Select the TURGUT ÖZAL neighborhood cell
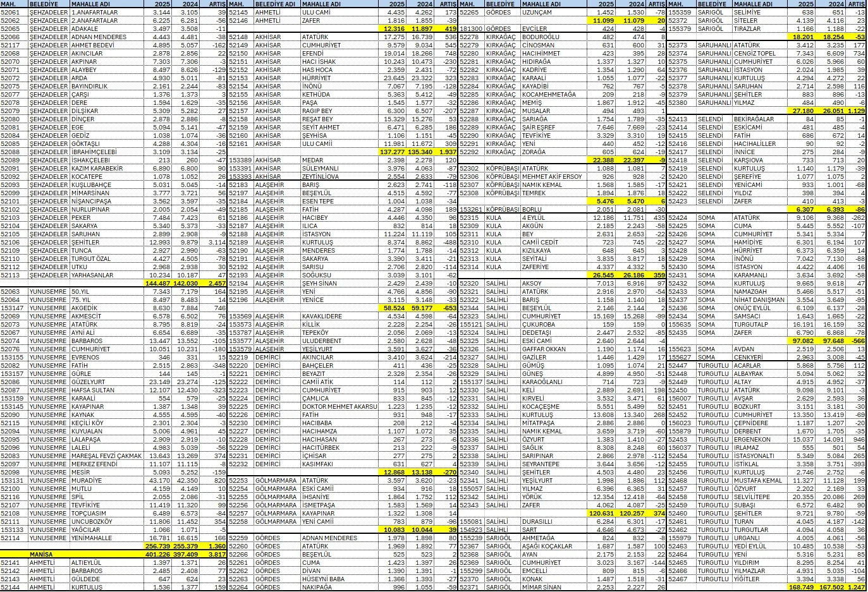Screen dimensions: 868x592 click(x=90, y=258)
